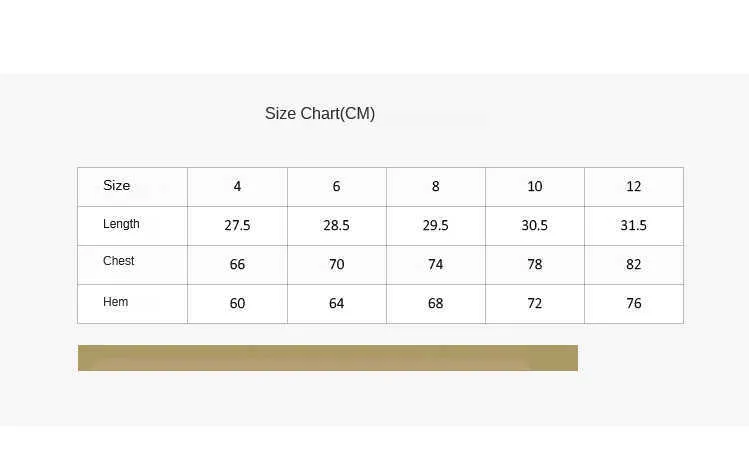Viewport: 749px width, 457px height.
Task: Click the 31.5 length value
Action: tap(634, 225)
